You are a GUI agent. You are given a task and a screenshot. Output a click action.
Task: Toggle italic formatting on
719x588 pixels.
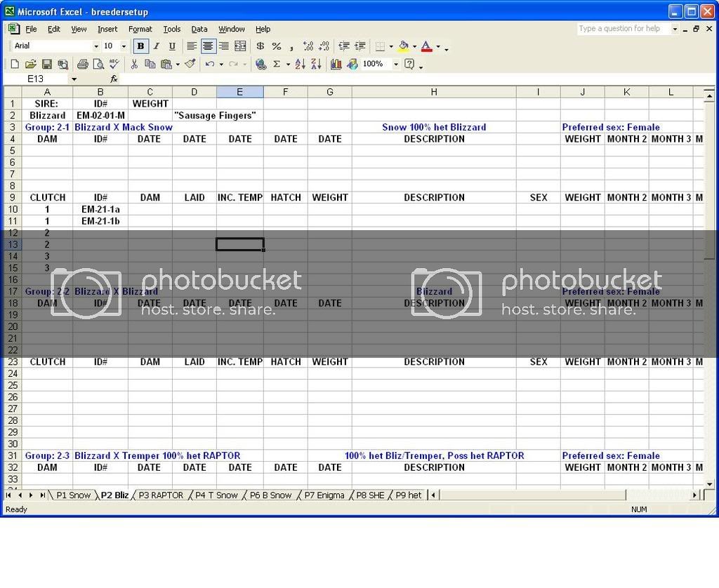[155, 46]
